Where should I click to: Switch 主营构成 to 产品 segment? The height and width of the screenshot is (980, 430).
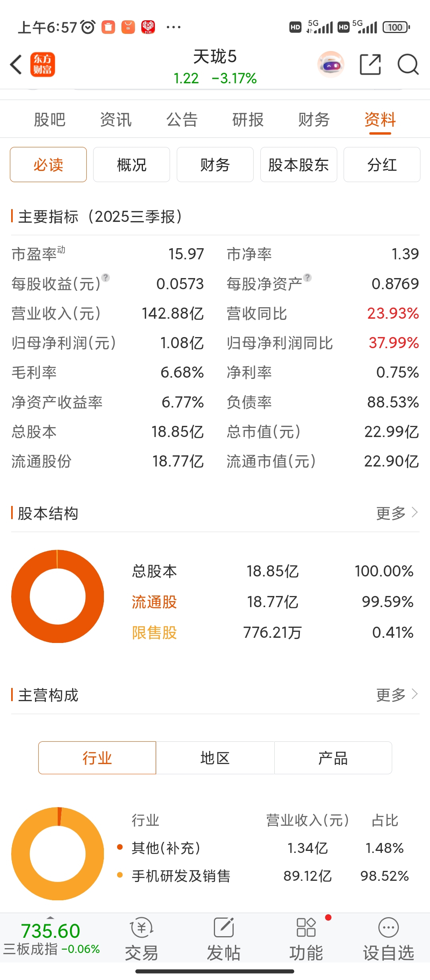[x=333, y=758]
